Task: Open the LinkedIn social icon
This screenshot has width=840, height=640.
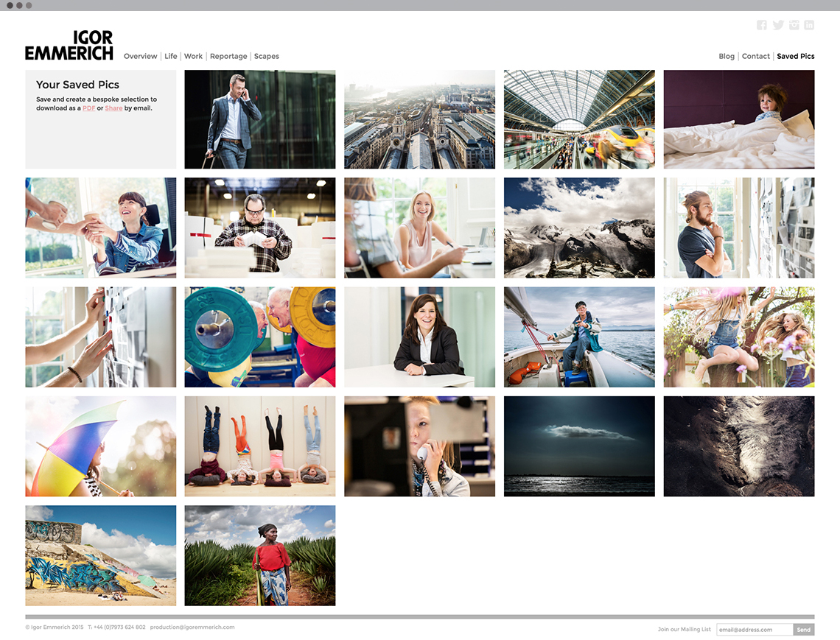Action: 809,25
